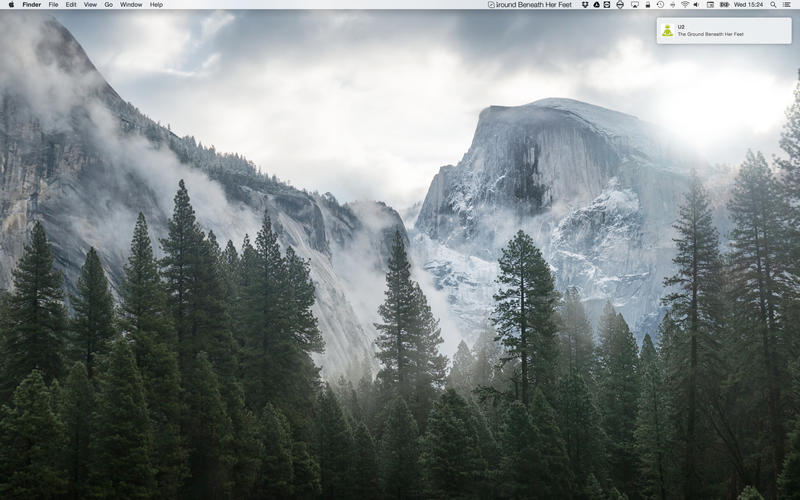Open the Dropbox menu bar icon
This screenshot has height=500, width=800.
(x=585, y=4)
